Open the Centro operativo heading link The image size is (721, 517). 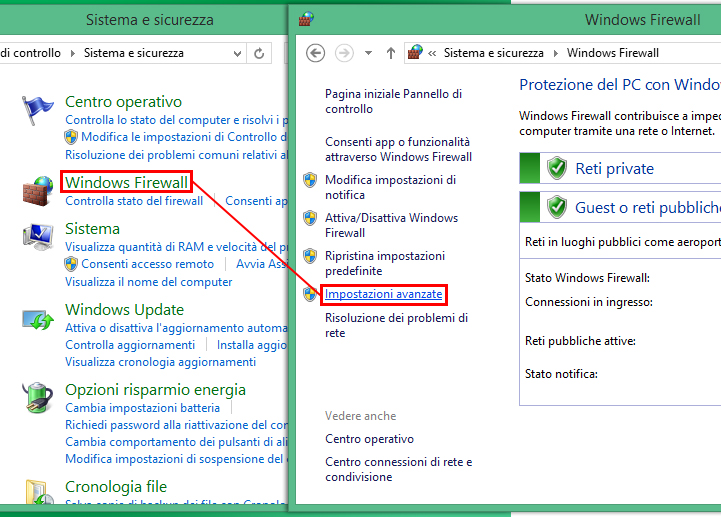pos(123,102)
